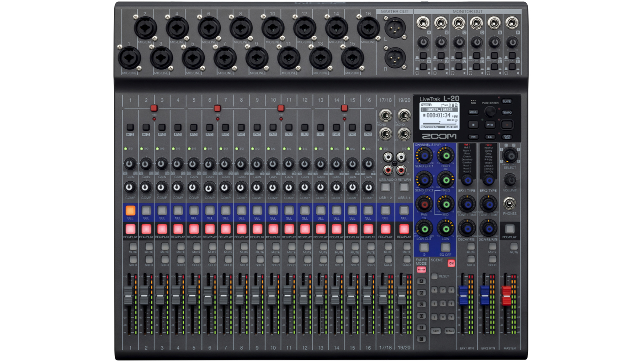Click the channel 6 GAIN knob

pos(209,164)
